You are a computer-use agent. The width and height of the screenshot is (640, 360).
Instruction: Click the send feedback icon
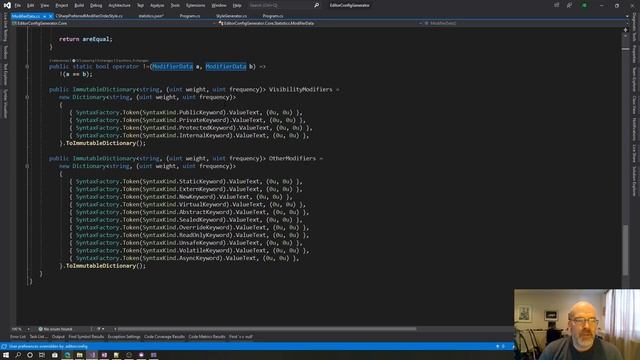(569, 5)
